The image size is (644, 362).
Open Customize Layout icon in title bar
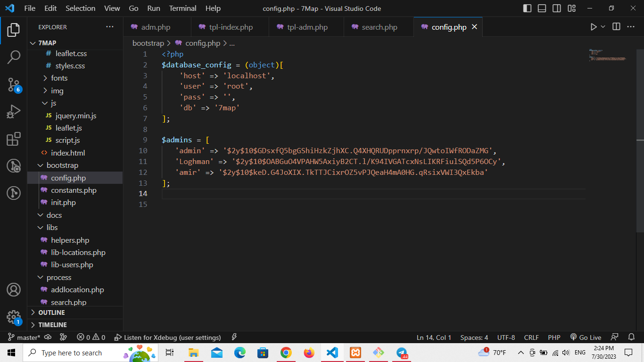click(572, 8)
